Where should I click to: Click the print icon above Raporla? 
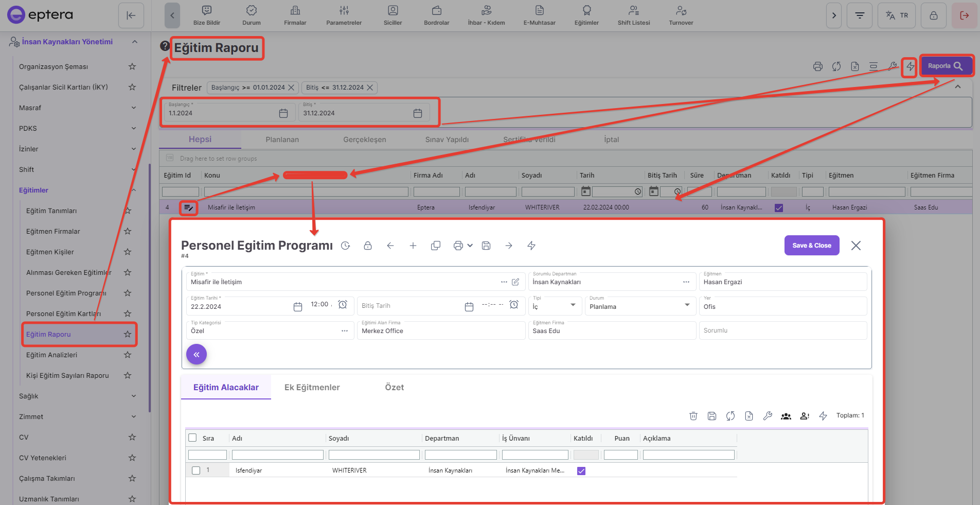coord(817,66)
